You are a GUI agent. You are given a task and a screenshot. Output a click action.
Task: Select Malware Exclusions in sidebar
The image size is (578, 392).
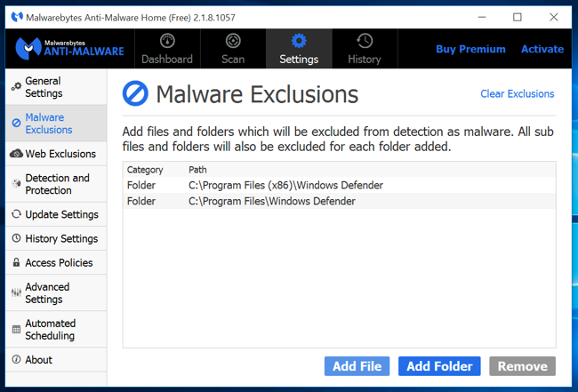pos(56,123)
